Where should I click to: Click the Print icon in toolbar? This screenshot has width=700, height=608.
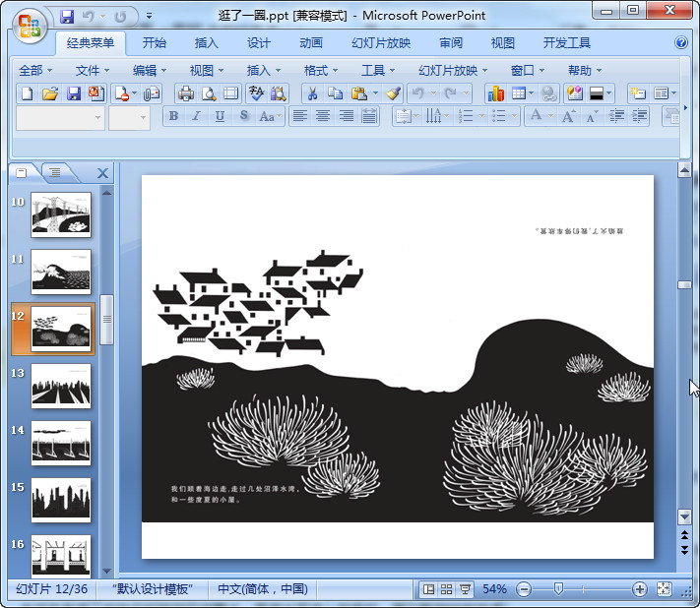point(185,93)
